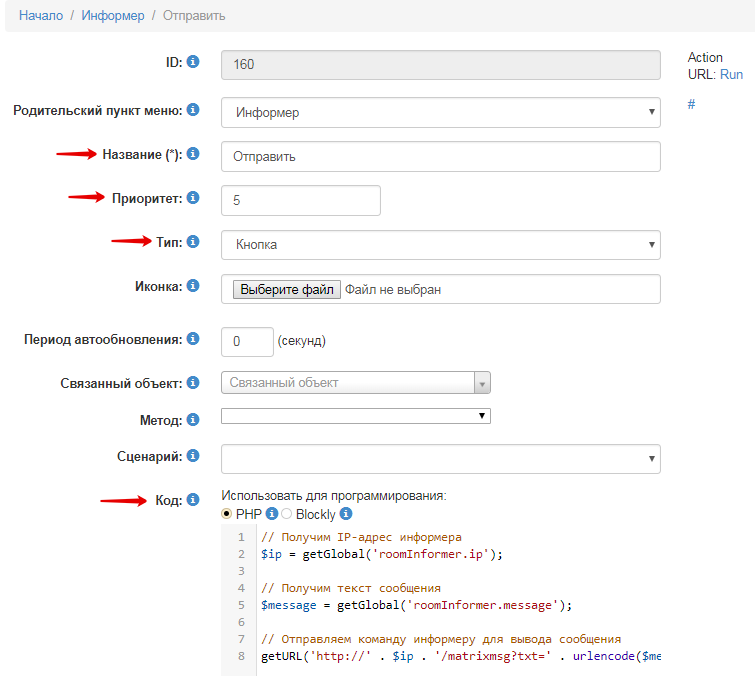Viewport: 755px width, 676px height.
Task: Go to Информер breadcrumb link
Action: (x=113, y=15)
